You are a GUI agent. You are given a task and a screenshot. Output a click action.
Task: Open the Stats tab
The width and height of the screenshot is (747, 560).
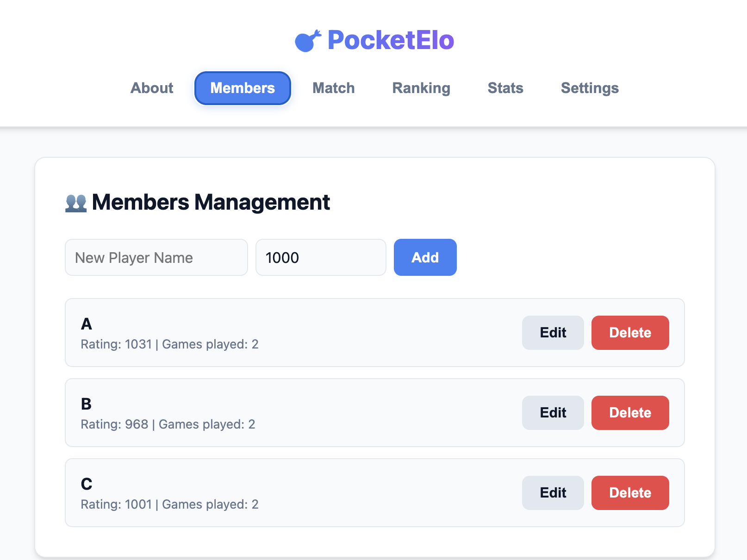point(505,88)
